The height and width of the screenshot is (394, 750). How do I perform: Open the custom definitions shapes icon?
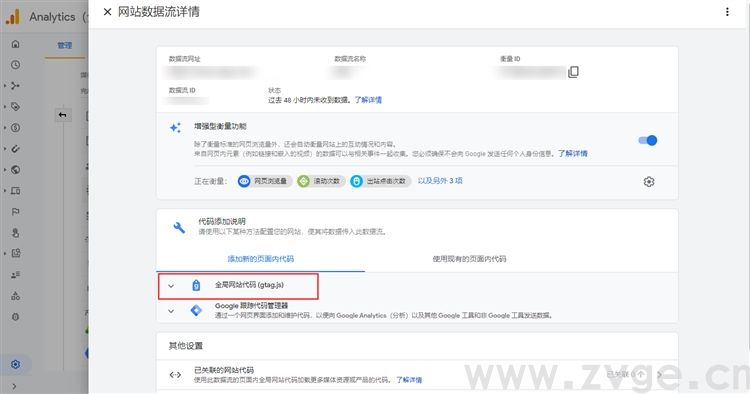15,296
